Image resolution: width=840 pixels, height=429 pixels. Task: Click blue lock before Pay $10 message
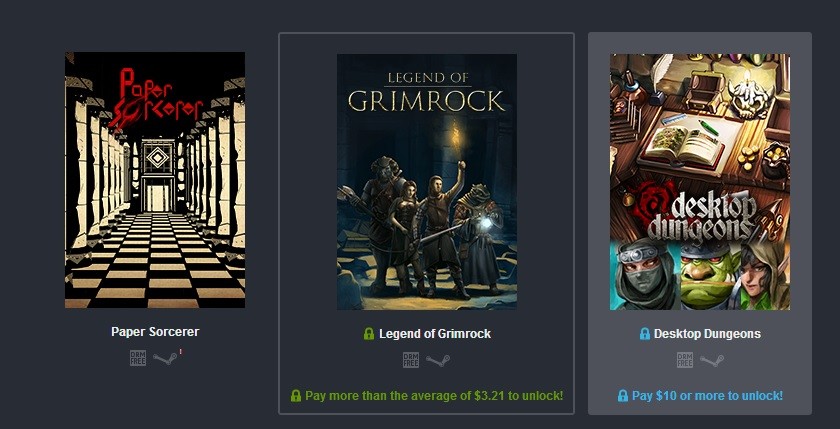coord(622,396)
